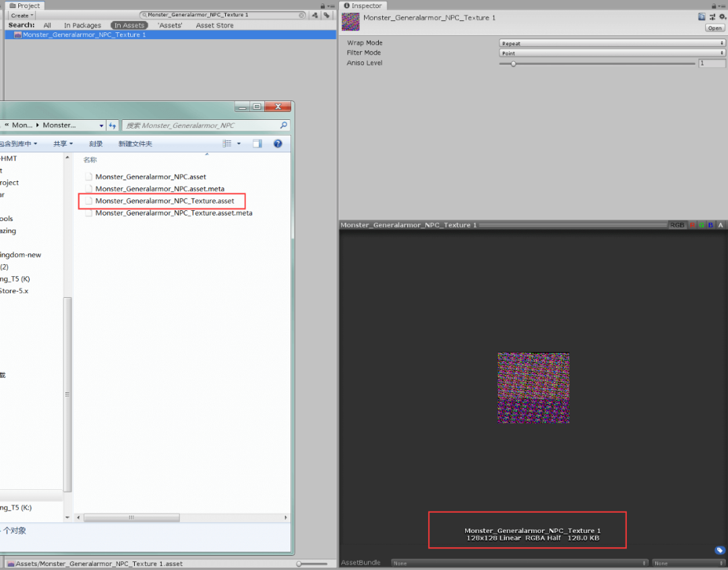Open Search by Label filter icon
Viewport: 728px width, 570px height.
[x=327, y=15]
